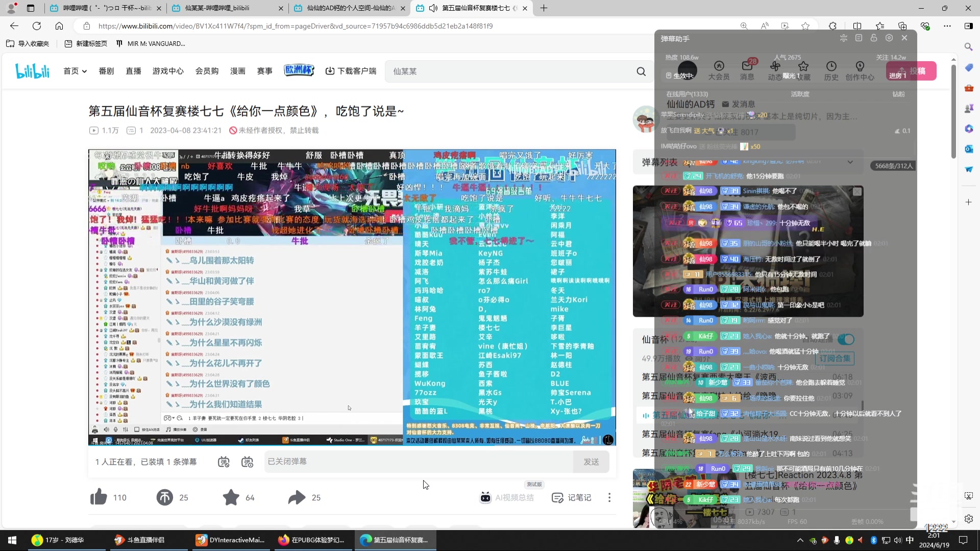Expand the 弹幕列表 chevron
Screen dimensions: 980x551
(850, 162)
